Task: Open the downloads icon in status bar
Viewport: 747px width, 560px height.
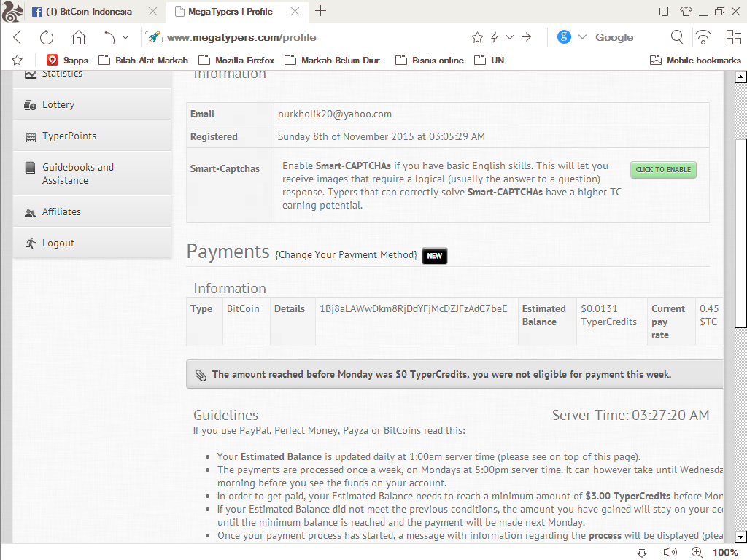Action: point(642,553)
